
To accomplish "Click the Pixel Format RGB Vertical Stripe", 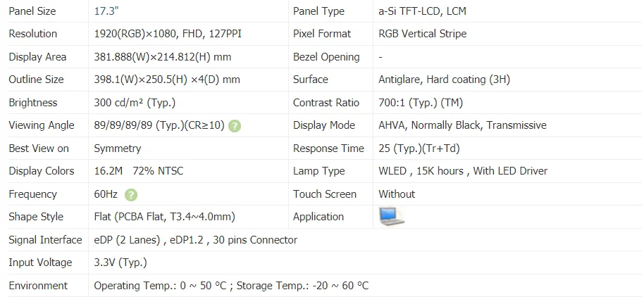I will pos(423,34).
